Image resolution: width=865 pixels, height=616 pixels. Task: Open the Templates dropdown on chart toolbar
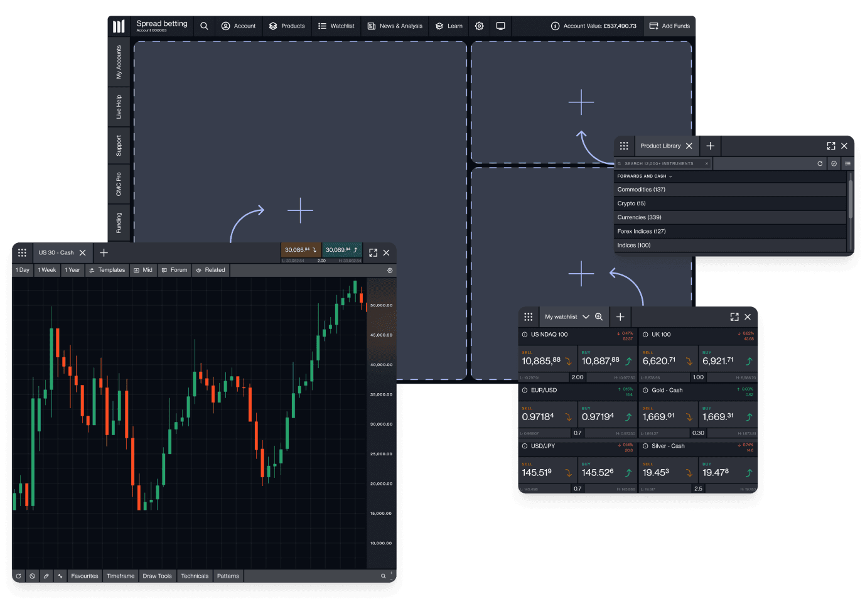tap(107, 270)
